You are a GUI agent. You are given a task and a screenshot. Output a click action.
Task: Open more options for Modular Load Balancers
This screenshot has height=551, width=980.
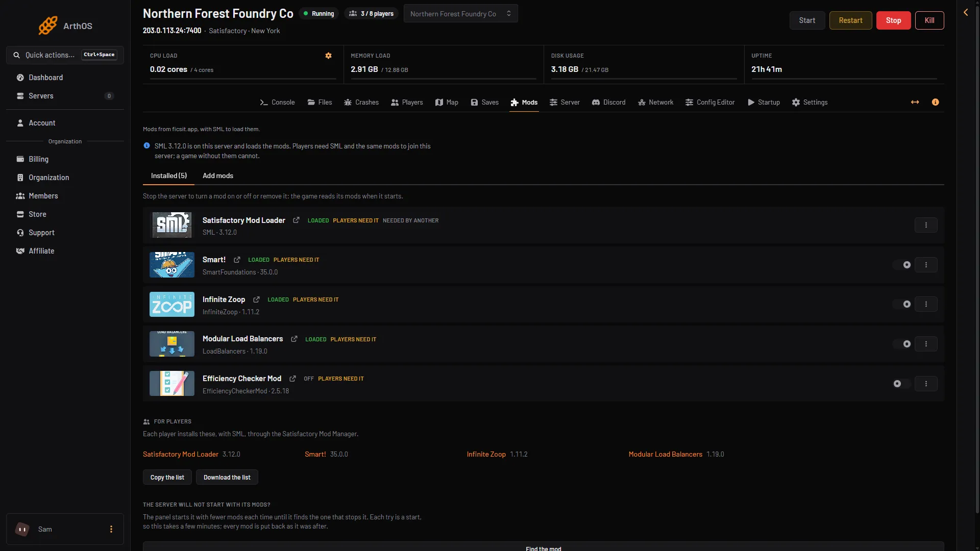coord(926,344)
